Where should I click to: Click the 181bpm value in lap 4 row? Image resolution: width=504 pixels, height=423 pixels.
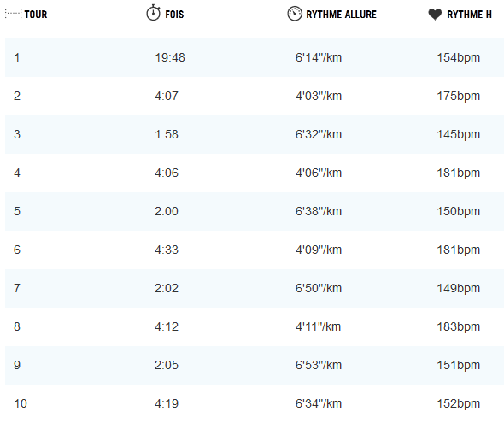[x=458, y=173]
